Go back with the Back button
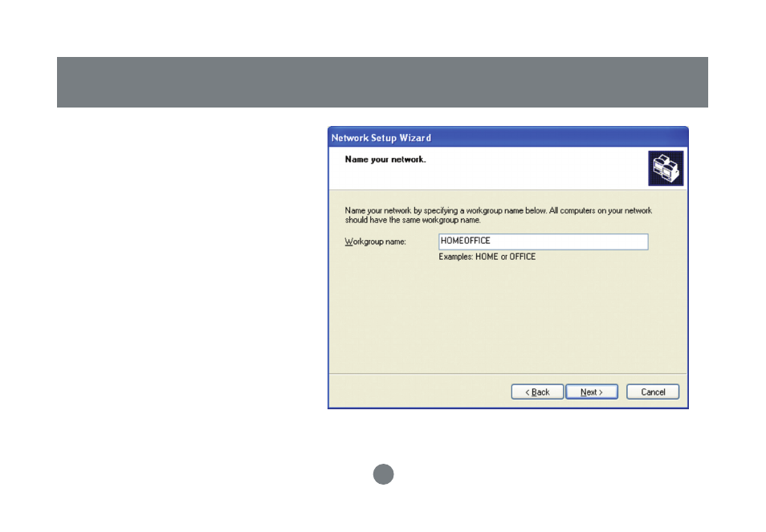 (x=537, y=392)
